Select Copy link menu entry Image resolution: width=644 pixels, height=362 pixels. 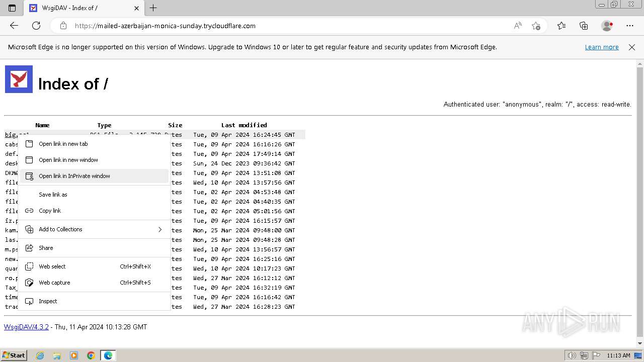(x=94, y=211)
